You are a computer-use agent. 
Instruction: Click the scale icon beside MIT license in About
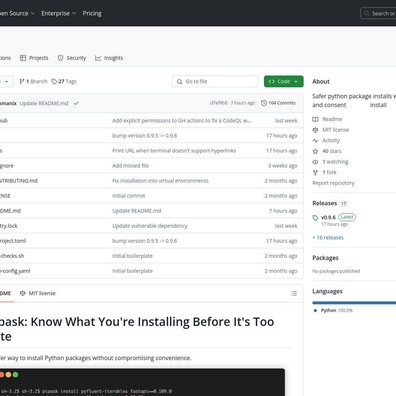tap(315, 130)
